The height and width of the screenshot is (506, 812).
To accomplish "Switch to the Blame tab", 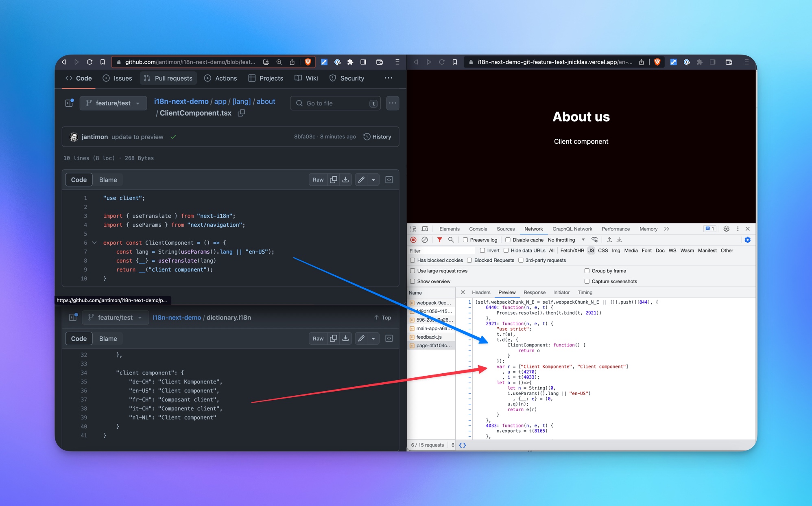I will 108,180.
